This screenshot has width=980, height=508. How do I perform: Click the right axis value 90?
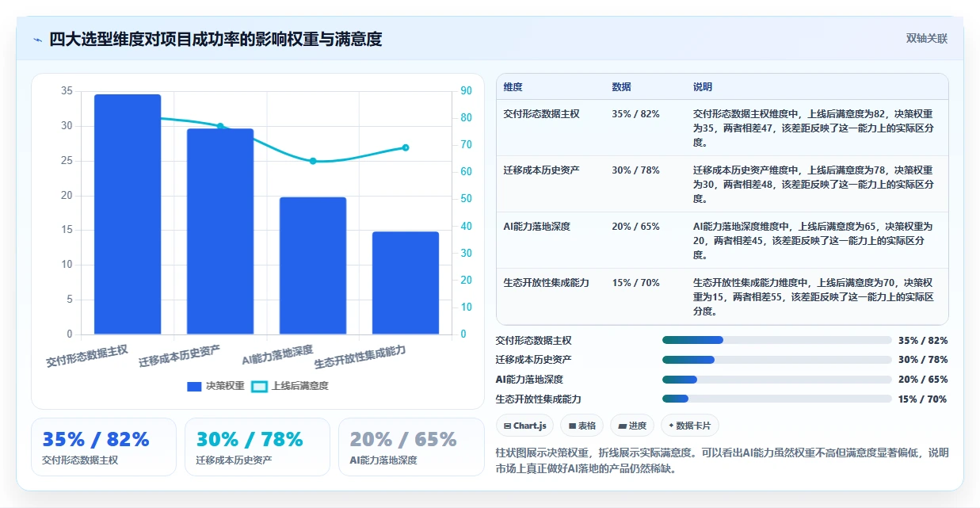click(467, 91)
